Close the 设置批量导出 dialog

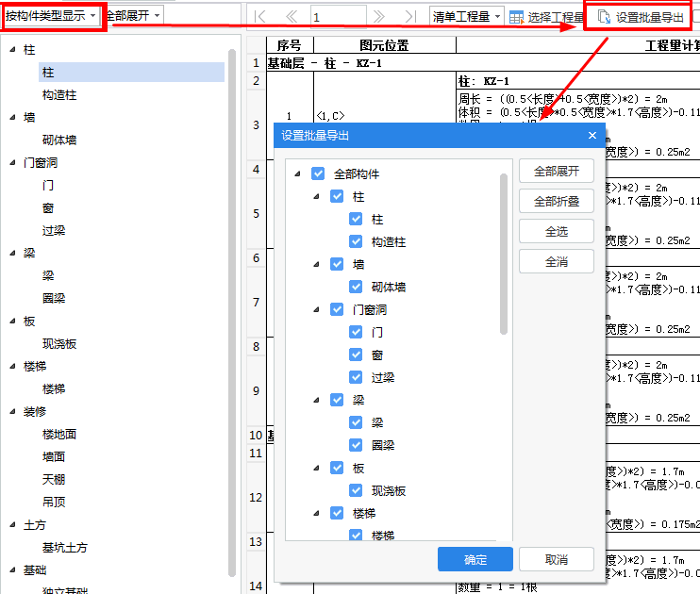[592, 136]
